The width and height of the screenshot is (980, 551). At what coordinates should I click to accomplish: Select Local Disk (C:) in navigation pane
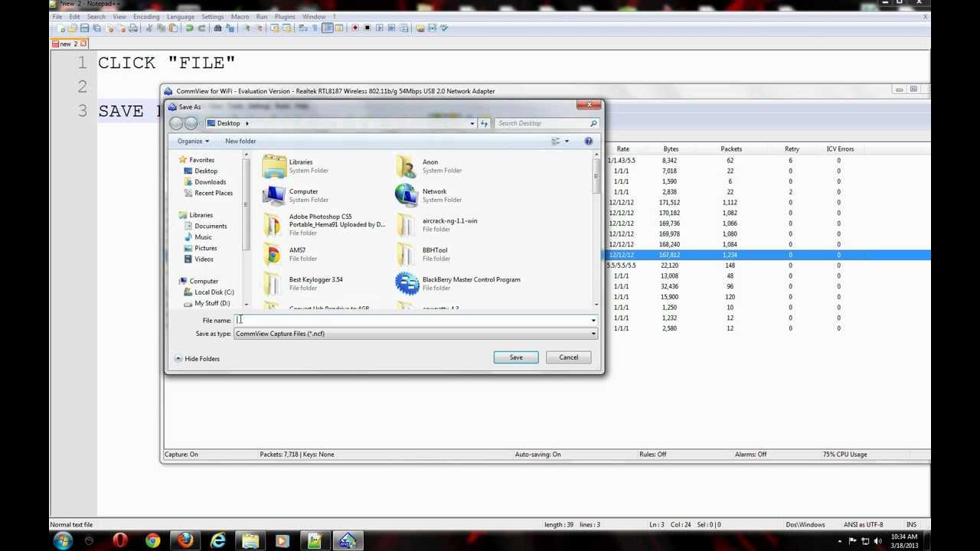pyautogui.click(x=214, y=292)
